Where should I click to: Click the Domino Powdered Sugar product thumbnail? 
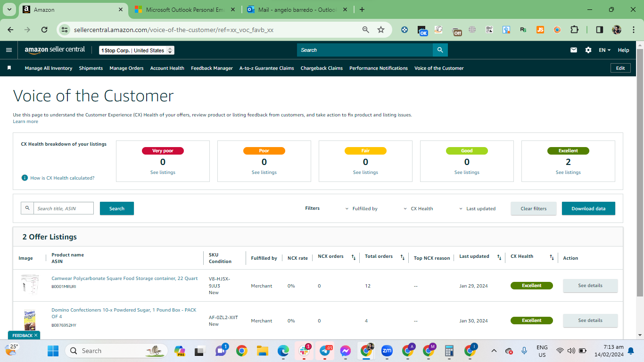(29, 321)
